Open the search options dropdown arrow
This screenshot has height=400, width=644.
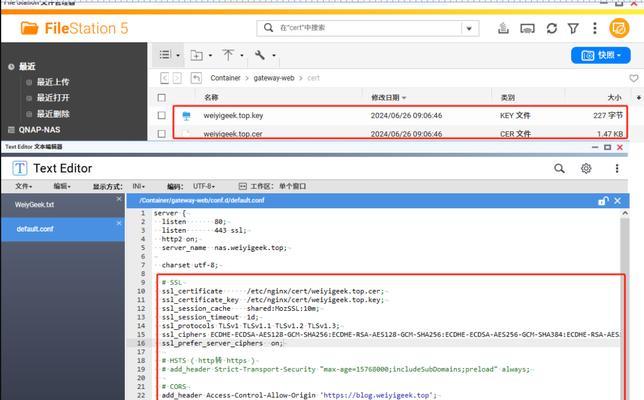point(469,28)
